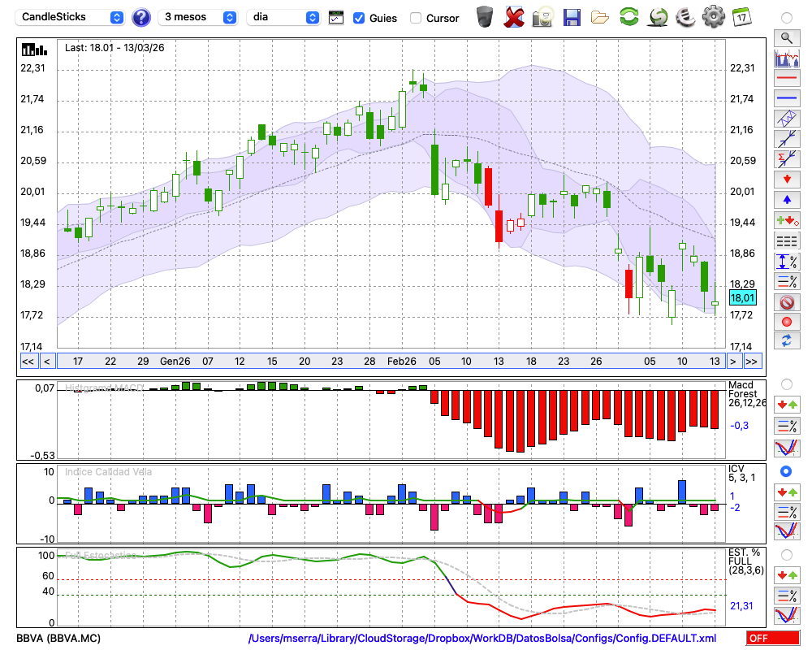The image size is (812, 650).
Task: Select the blue horizontal line tool
Action: 786,98
